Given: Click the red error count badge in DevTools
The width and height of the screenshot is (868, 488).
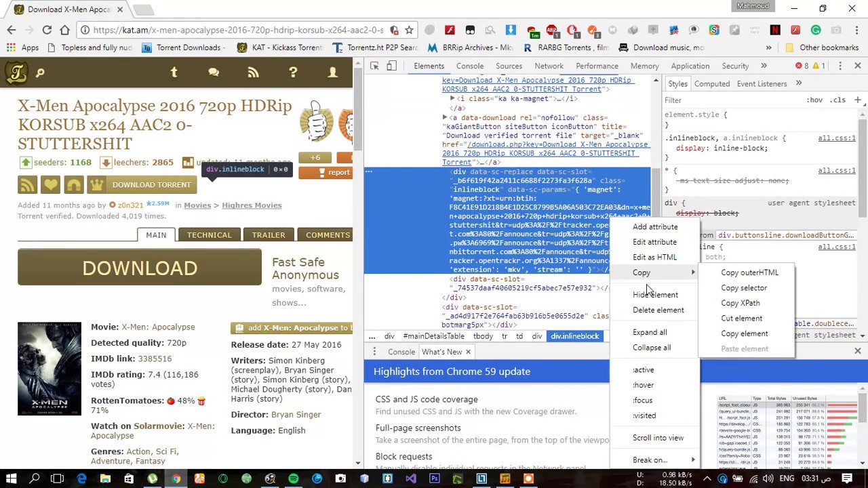Looking at the screenshot, I should [x=800, y=66].
